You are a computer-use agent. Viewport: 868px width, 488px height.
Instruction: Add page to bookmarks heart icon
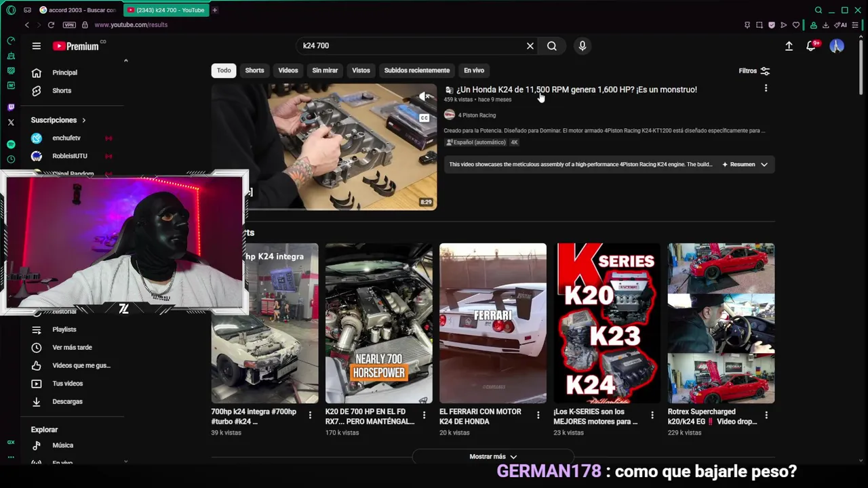pyautogui.click(x=796, y=25)
